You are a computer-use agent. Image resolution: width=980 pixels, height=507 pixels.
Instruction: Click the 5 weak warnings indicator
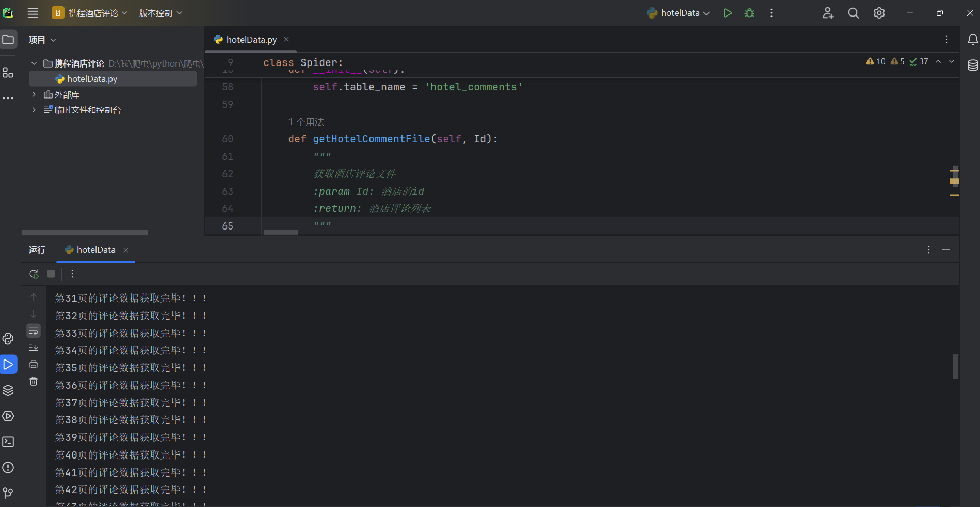pos(897,61)
